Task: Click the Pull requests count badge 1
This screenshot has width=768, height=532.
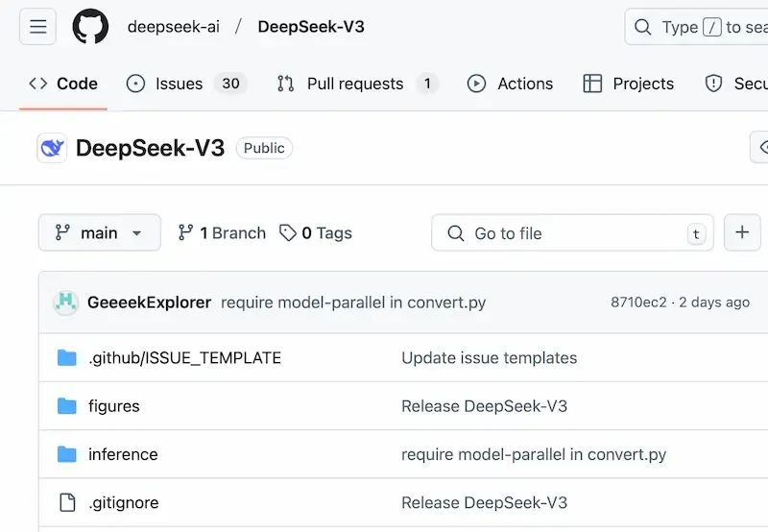Action: [x=427, y=84]
